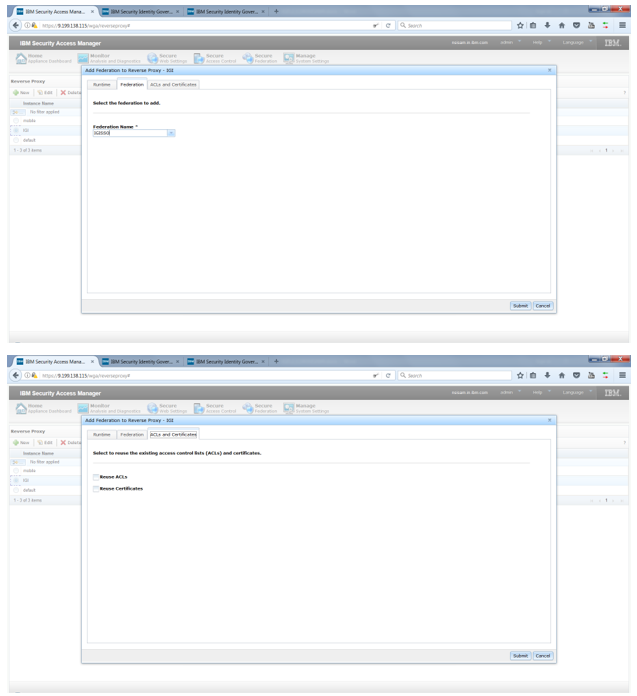The image size is (637, 696).
Task: Open downloads arrow in Federation Name browser
Action: pos(547,25)
